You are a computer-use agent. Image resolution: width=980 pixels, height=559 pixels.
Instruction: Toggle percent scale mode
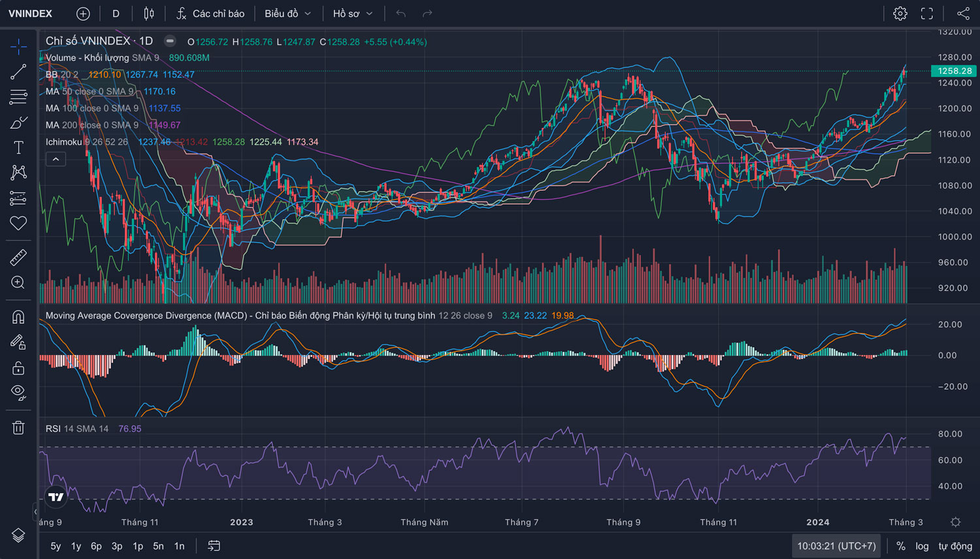pyautogui.click(x=900, y=546)
